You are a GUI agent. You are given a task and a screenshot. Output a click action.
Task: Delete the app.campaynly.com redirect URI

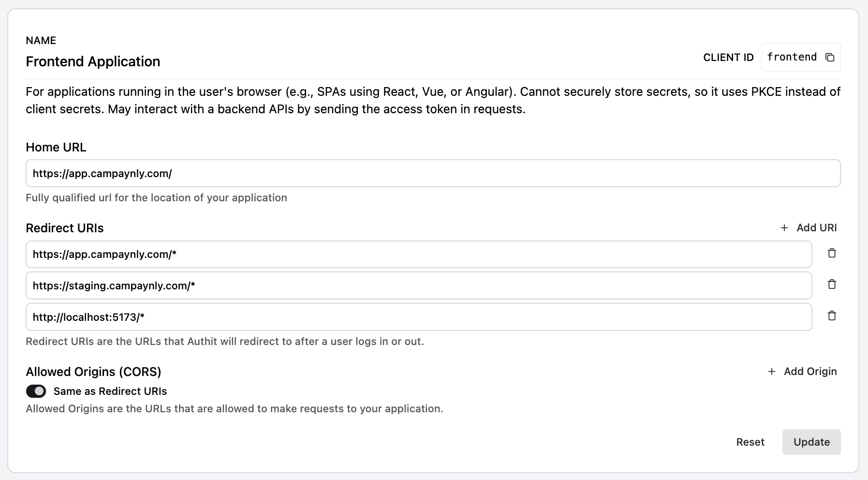tap(832, 253)
